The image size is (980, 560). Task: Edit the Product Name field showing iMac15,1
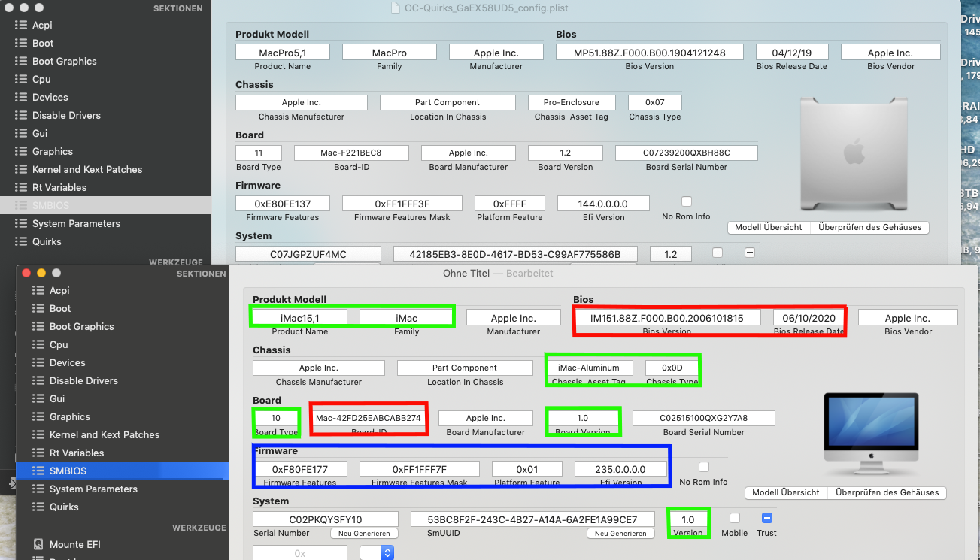[300, 318]
